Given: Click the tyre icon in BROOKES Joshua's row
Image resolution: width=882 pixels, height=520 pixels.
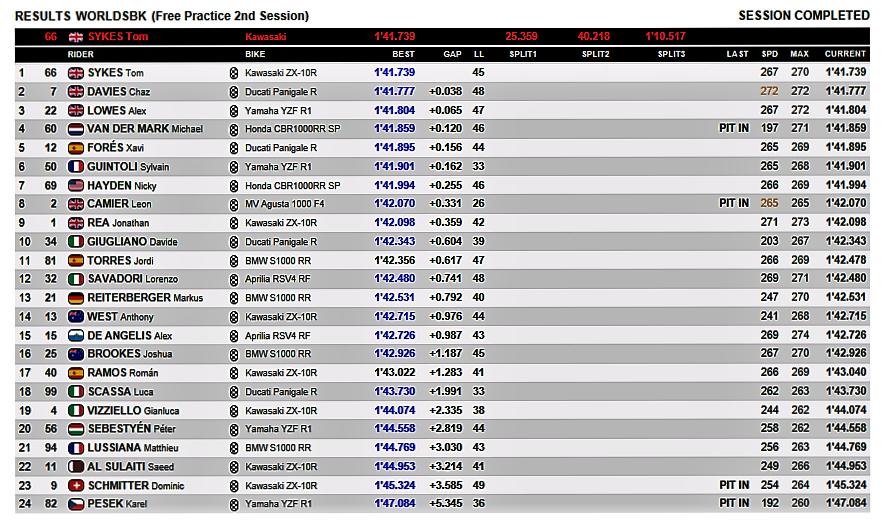Looking at the screenshot, I should coord(234,355).
